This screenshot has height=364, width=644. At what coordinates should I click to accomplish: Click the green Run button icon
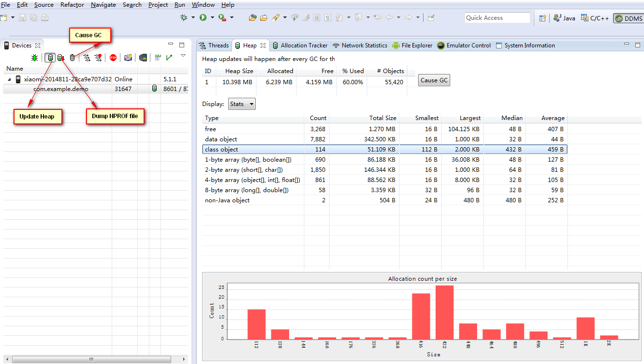tap(203, 17)
